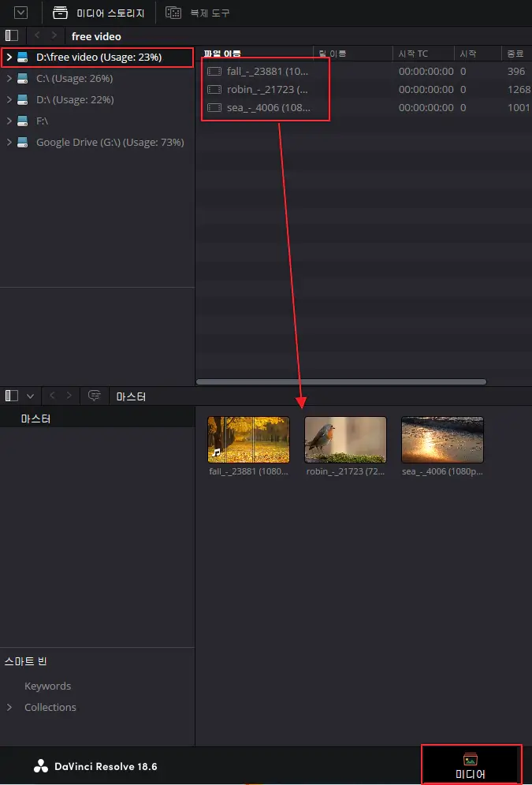Viewport: 532px width, 785px height.
Task: Open the top-left panel dropdown arrow
Action: [20, 13]
